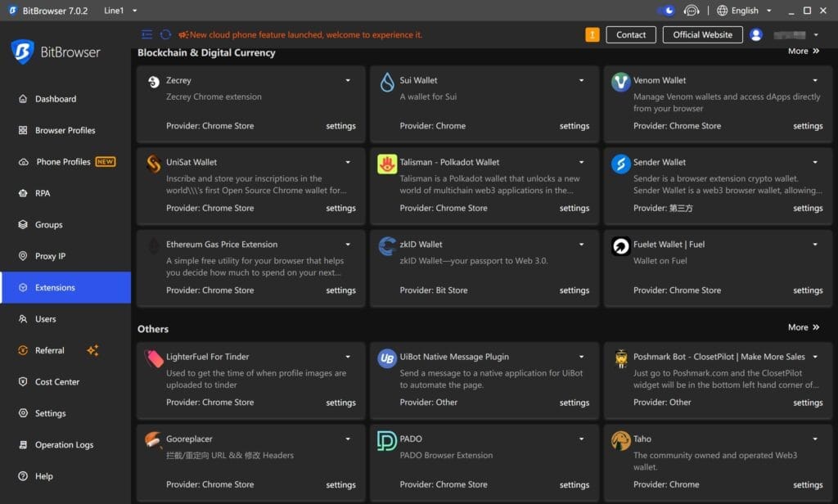This screenshot has height=504, width=838.
Task: Expand the UniSat Wallet dropdown arrow
Action: [x=348, y=162]
